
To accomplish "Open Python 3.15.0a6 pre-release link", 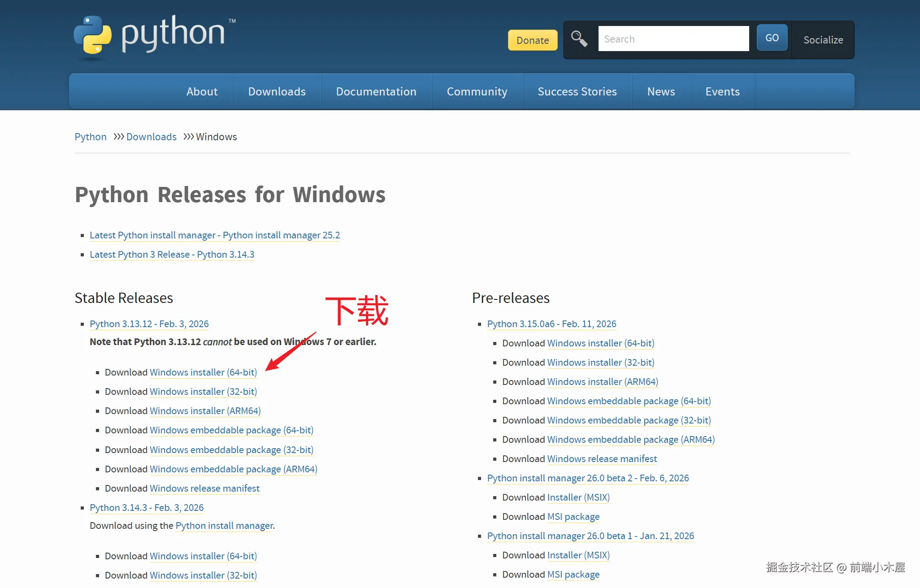I will coord(551,324).
